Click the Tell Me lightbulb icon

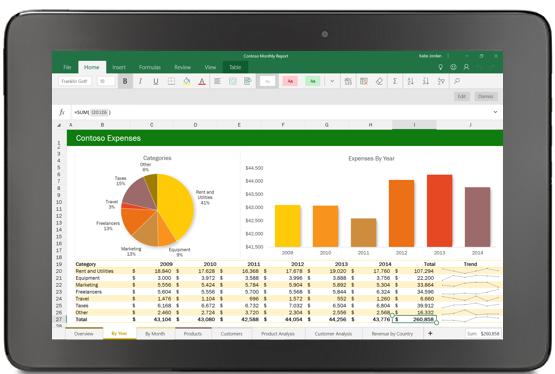(440, 67)
